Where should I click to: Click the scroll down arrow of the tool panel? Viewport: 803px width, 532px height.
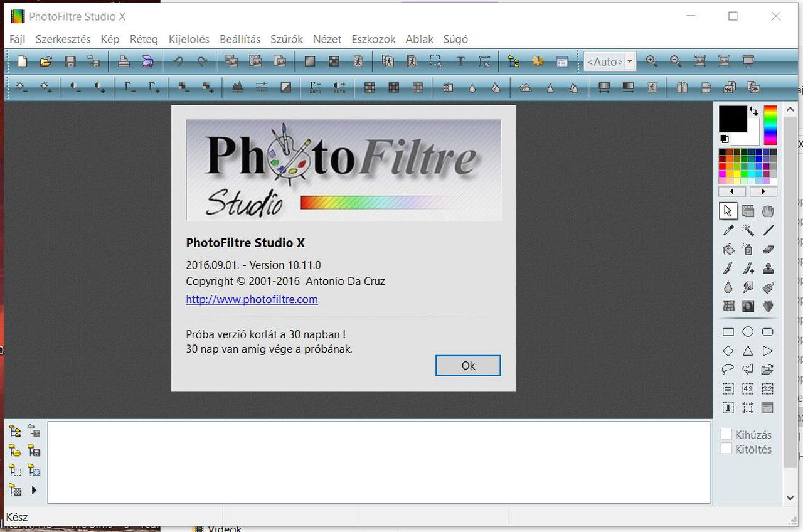(x=790, y=498)
